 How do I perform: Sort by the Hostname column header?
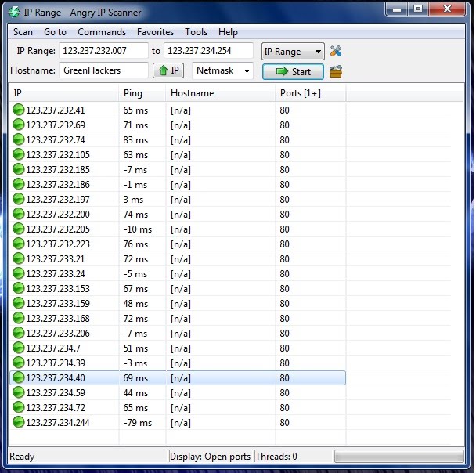coord(221,93)
